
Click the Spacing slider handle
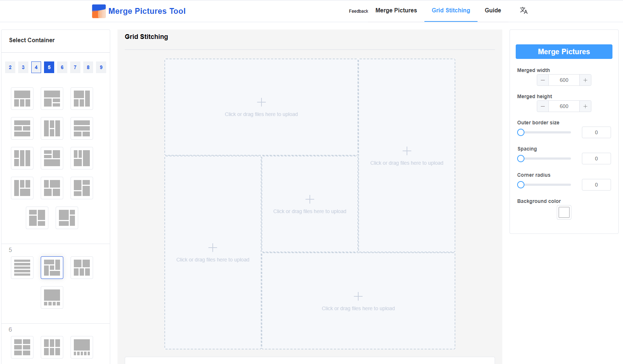521,159
